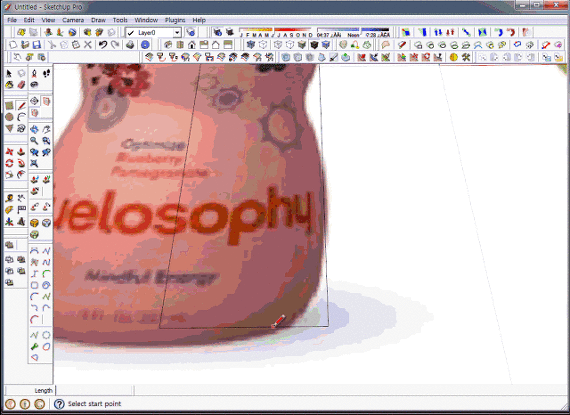Click the Cut scissors icon
The width and height of the screenshot is (570, 415).
pyautogui.click(x=52, y=45)
